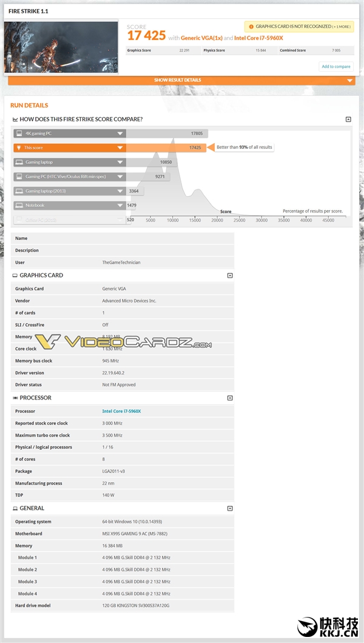Click the 17805 score bar for 4K gaming PC
364x643 pixels.
click(167, 134)
